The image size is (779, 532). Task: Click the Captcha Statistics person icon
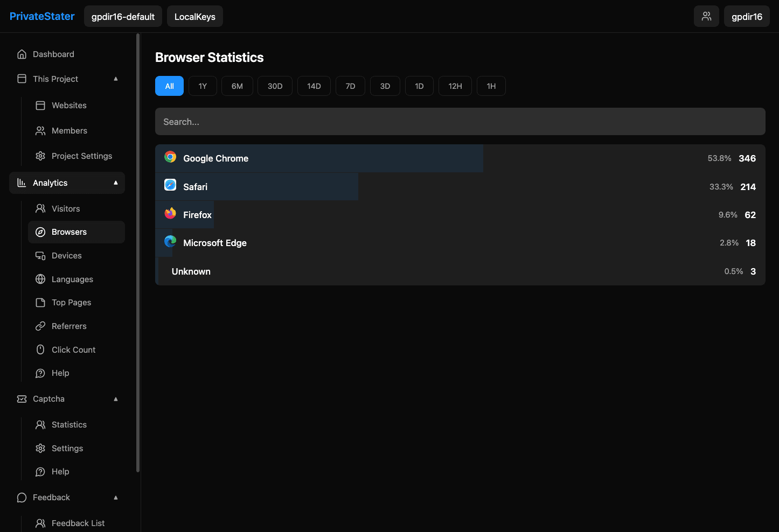[x=40, y=425]
